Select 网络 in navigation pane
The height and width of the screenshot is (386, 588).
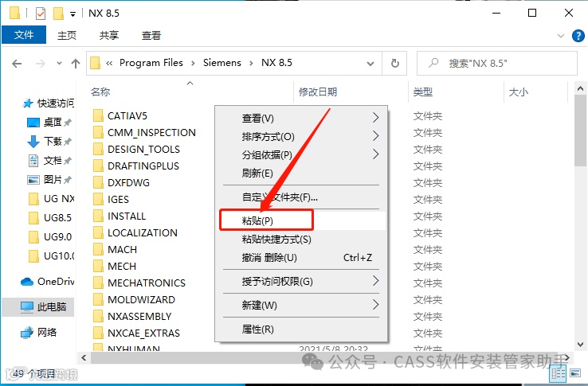[x=38, y=332]
